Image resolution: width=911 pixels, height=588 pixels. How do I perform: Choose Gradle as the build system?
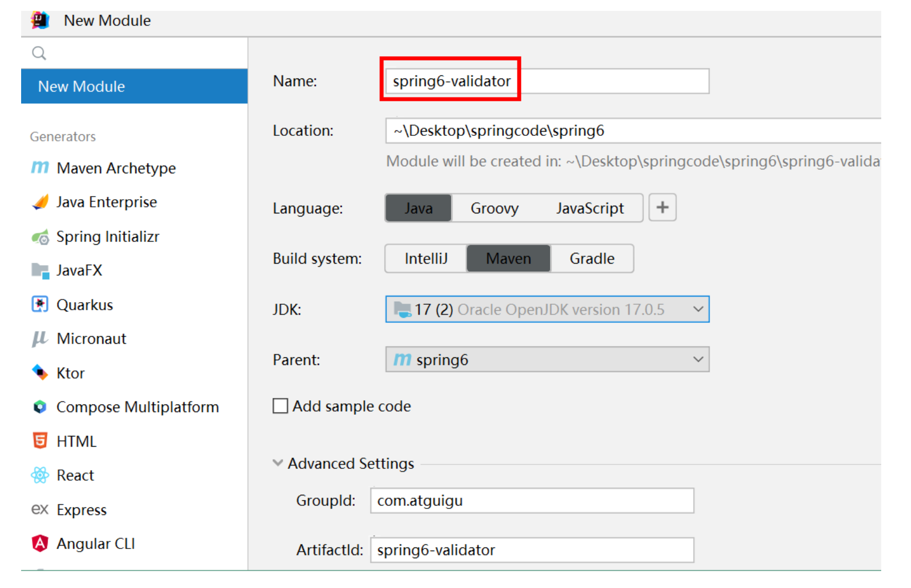coord(592,258)
